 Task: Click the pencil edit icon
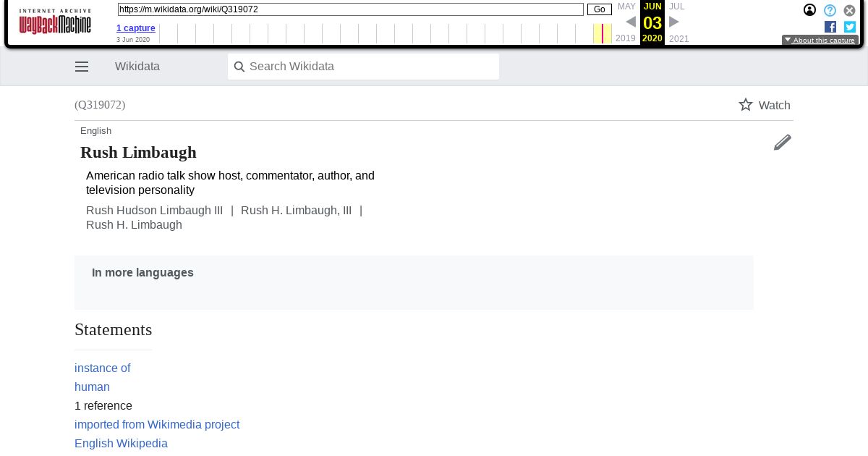pyautogui.click(x=783, y=142)
